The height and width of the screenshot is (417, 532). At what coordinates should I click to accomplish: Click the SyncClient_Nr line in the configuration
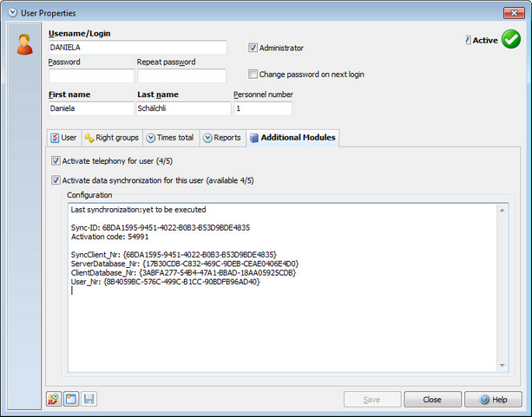(x=174, y=255)
